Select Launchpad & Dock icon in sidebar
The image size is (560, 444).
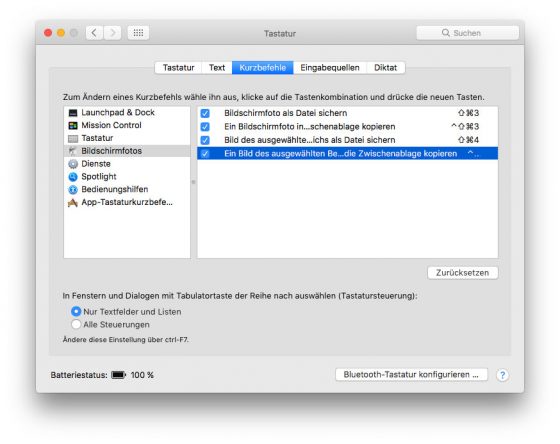73,113
